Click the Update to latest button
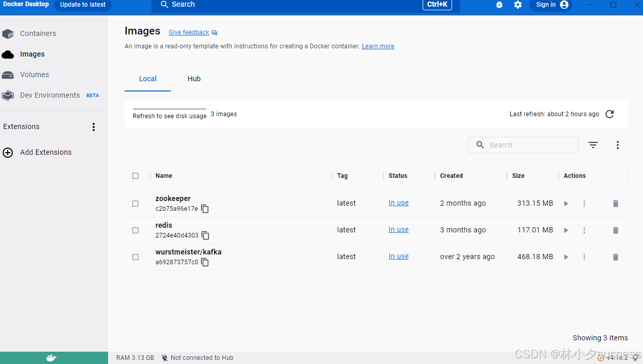Viewport: 643px width, 364px height. tap(82, 5)
